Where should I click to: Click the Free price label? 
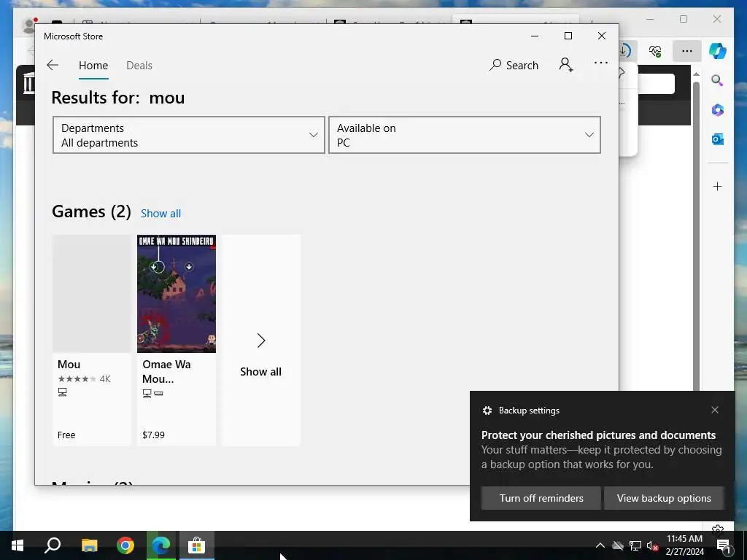pyautogui.click(x=66, y=435)
